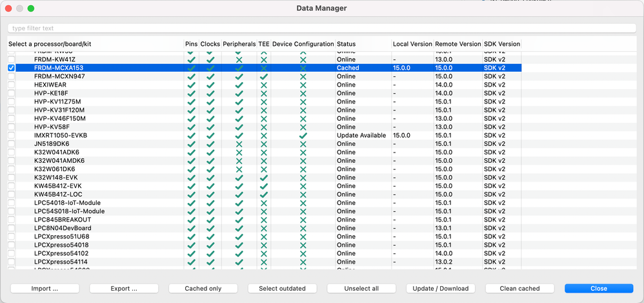Check the FRDM-MCXN947 checkbox
Viewport: 644px width, 303px height.
12,76
